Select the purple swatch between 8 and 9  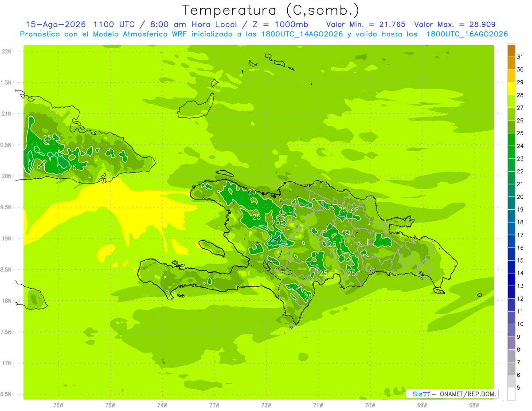click(511, 343)
